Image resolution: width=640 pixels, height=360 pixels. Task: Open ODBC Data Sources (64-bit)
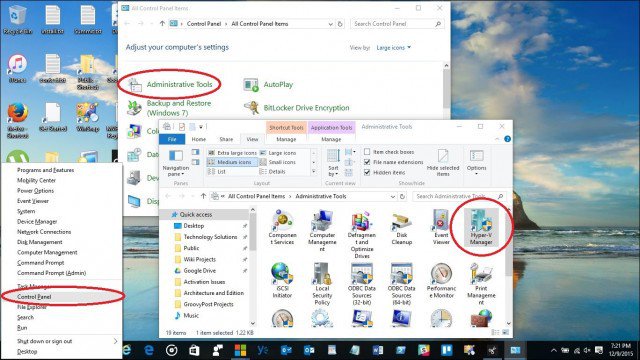(x=402, y=284)
